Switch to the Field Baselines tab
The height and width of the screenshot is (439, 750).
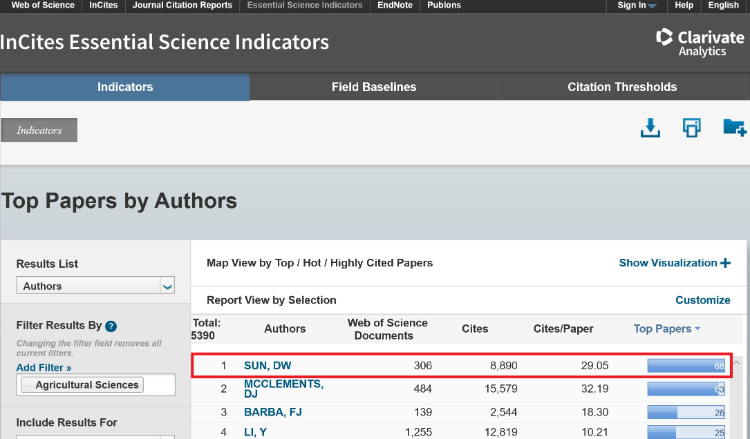374,87
